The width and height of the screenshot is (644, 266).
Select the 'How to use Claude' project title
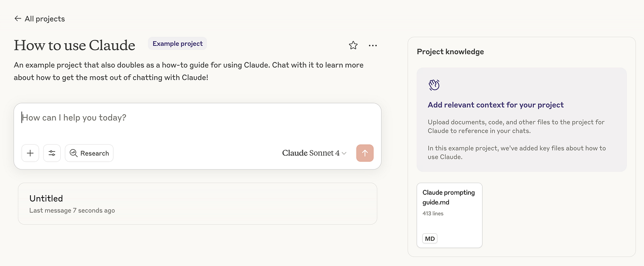tap(75, 45)
